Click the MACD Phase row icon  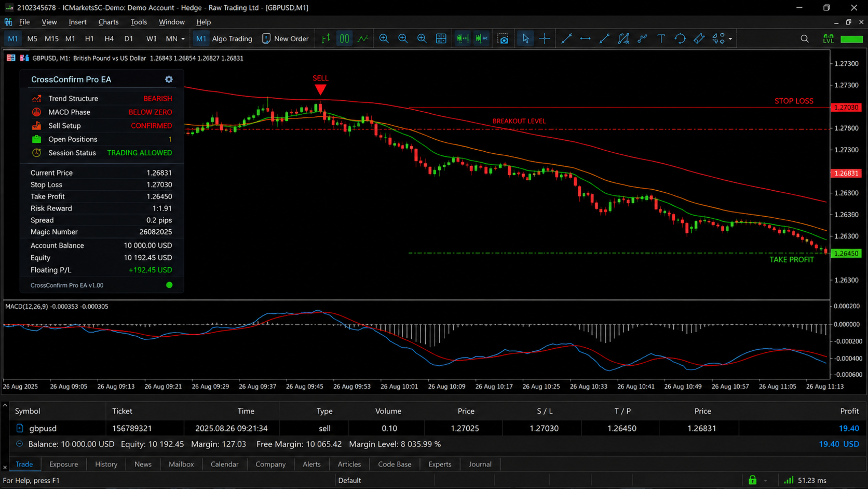click(x=36, y=112)
